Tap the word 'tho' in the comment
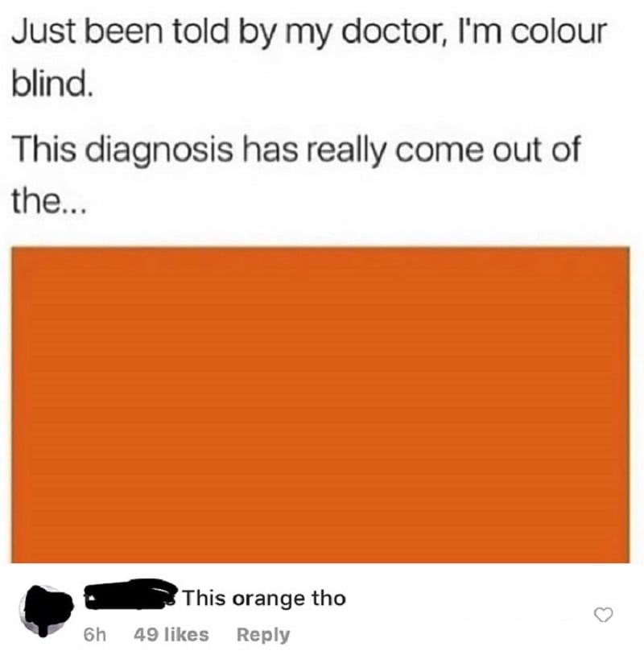This screenshot has width=644, height=655. (329, 598)
